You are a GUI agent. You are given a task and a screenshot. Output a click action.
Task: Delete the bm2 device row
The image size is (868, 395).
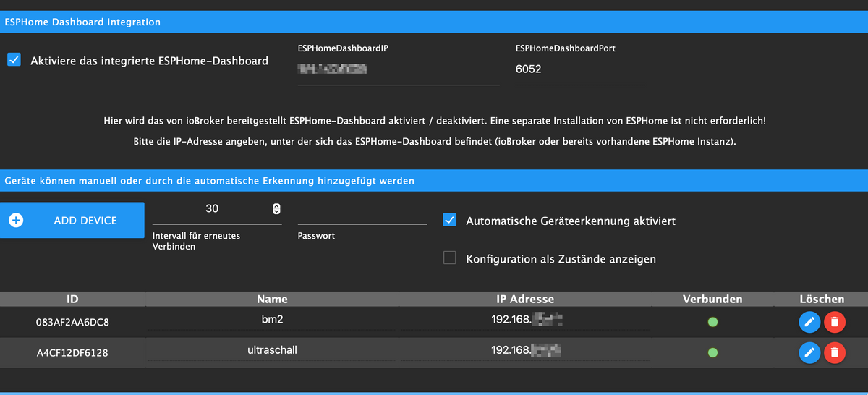[x=835, y=321]
